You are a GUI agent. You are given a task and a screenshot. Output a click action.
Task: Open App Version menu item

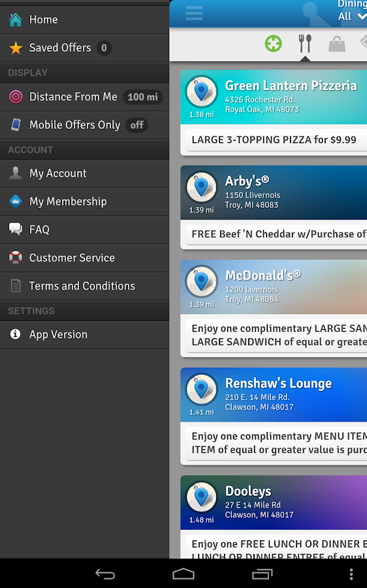tap(84, 334)
